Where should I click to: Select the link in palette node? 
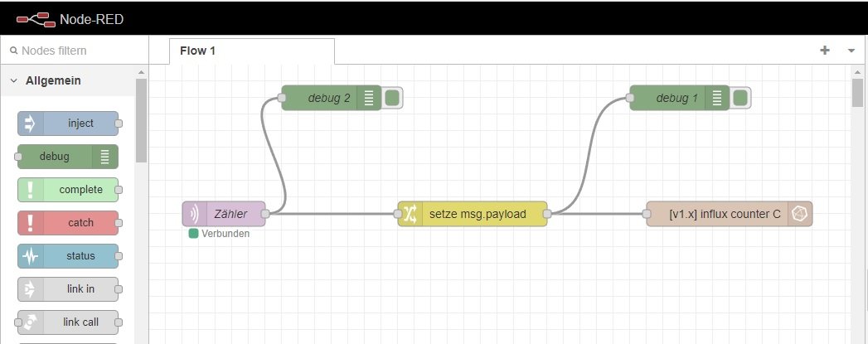click(x=68, y=289)
